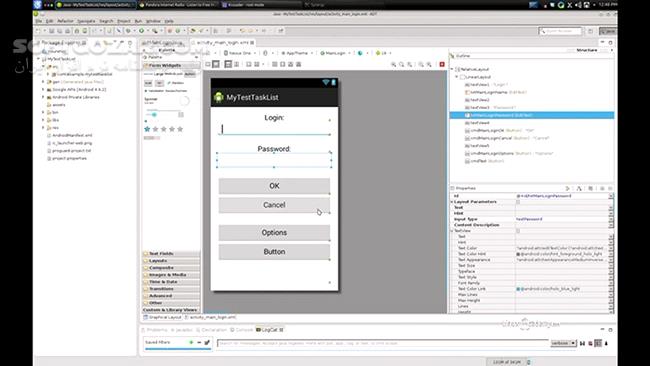Open the AppTheme theme dropdown

point(297,53)
